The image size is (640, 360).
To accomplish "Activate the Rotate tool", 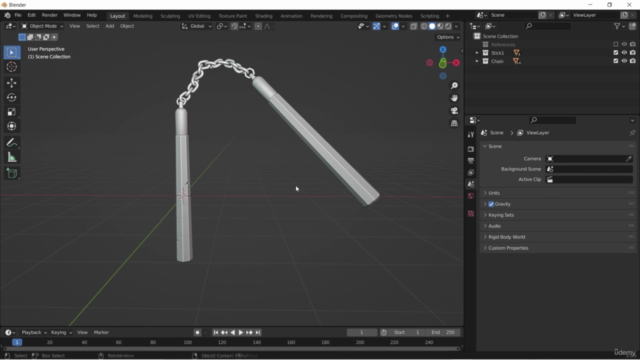I will [x=11, y=97].
